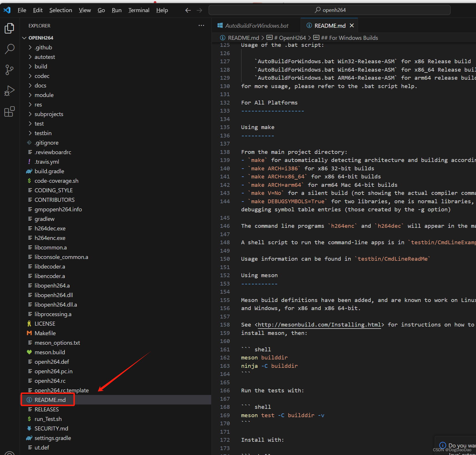Open the Source Control view
Image resolution: width=476 pixels, height=455 pixels.
(10, 70)
